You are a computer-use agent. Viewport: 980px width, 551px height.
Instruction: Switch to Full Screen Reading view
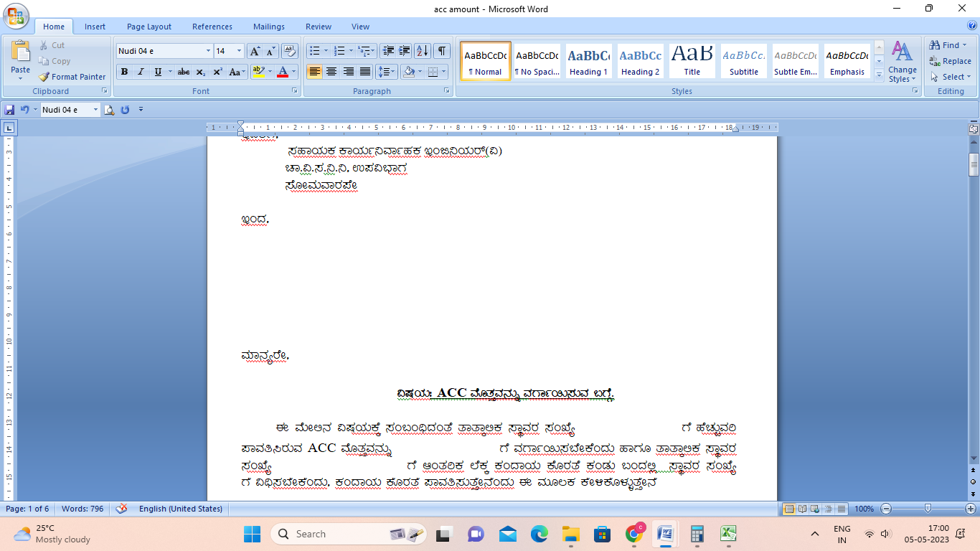[802, 509]
